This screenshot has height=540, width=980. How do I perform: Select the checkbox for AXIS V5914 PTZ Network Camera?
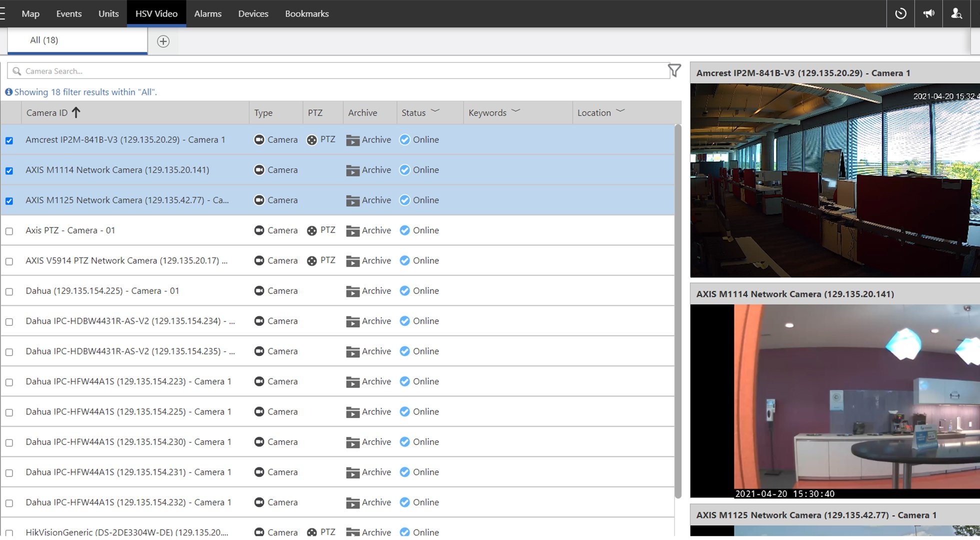pos(9,260)
